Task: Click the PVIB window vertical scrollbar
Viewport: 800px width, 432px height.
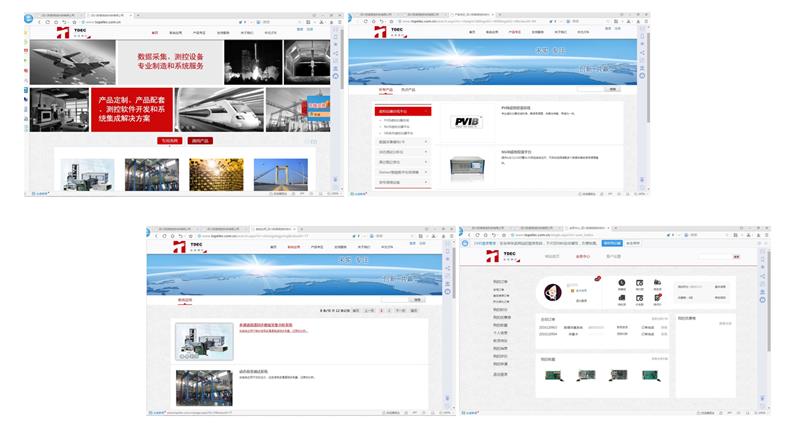Action: click(x=648, y=77)
